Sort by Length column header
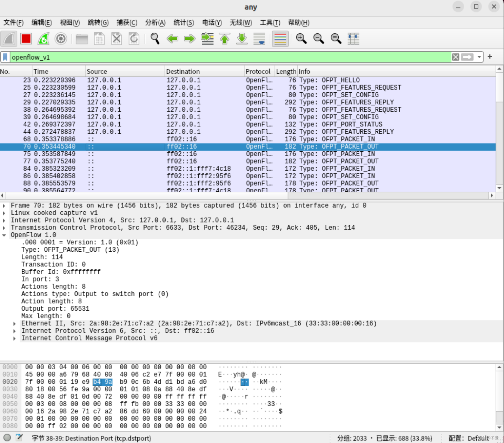Screen dimensions: 504x443 pos(286,71)
